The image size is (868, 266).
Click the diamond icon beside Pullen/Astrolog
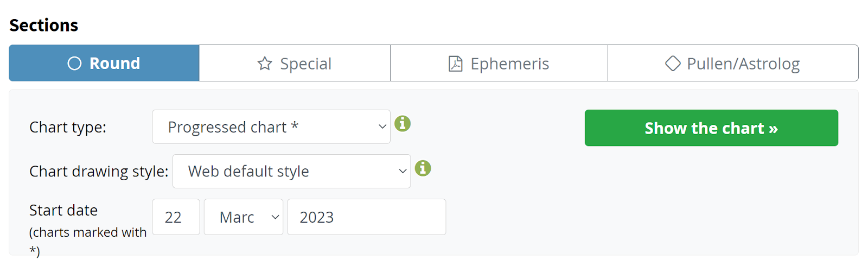673,64
